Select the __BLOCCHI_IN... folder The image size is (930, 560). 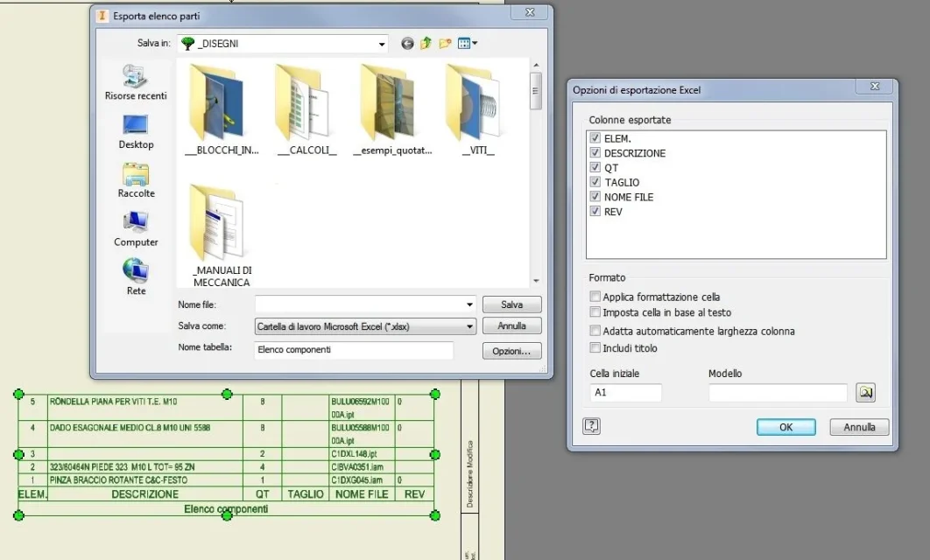pos(222,111)
